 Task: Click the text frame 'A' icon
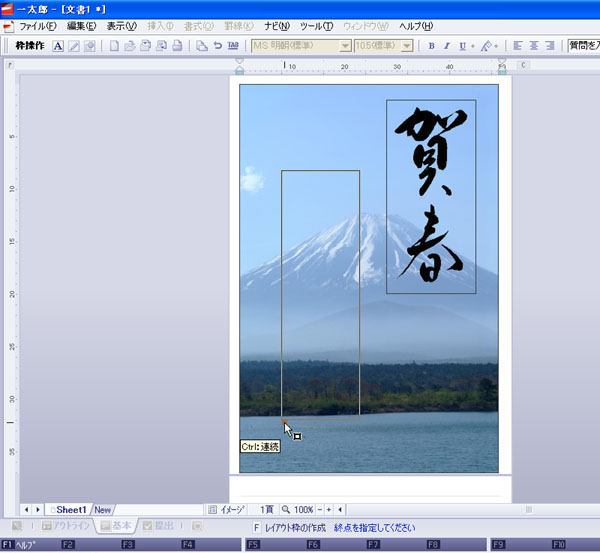click(58, 46)
